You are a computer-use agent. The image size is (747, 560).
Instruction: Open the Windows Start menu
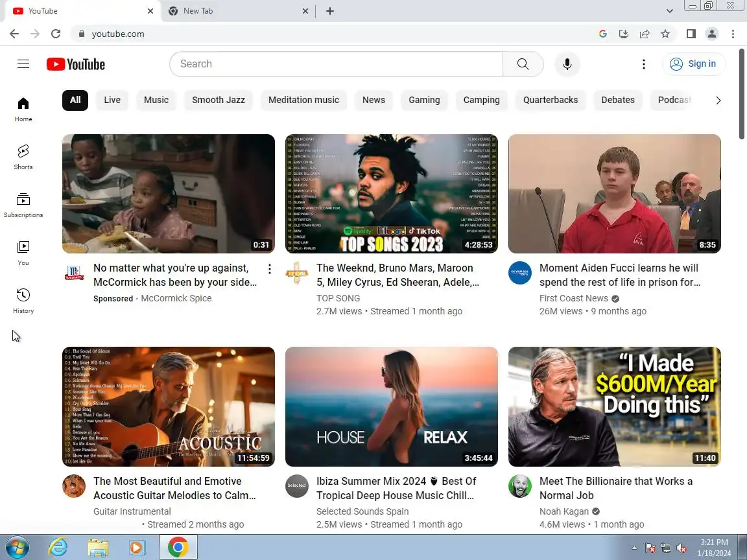click(x=17, y=548)
